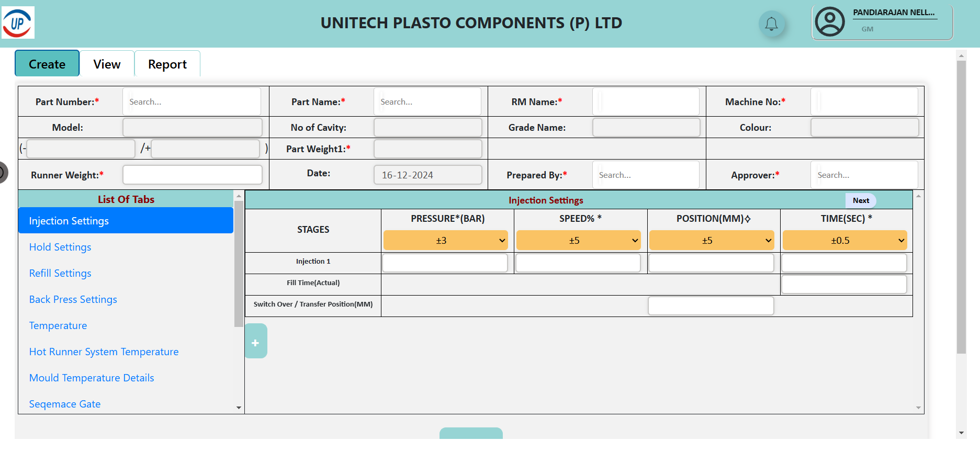Click the Machine No input field

tap(864, 101)
